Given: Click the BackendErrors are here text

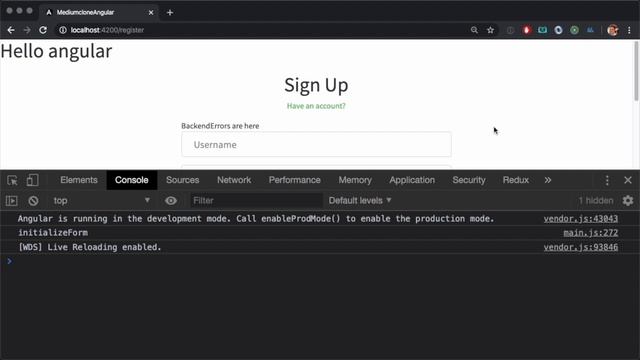Looking at the screenshot, I should coord(220,126).
